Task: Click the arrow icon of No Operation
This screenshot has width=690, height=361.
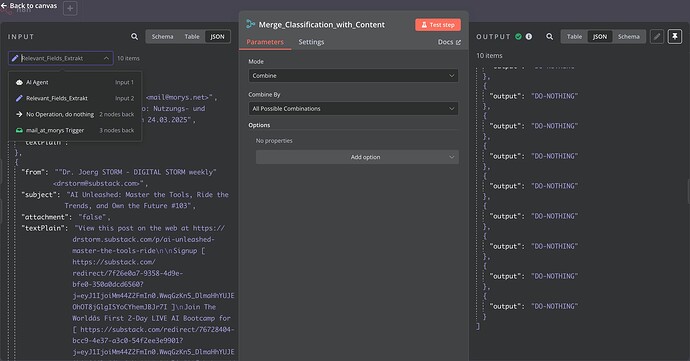Action: (19, 114)
